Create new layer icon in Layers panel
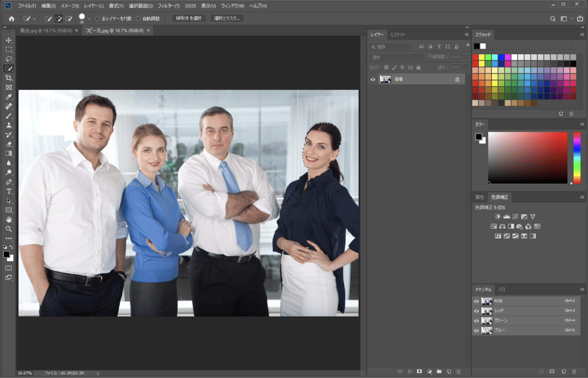The width and height of the screenshot is (588, 378). point(449,371)
